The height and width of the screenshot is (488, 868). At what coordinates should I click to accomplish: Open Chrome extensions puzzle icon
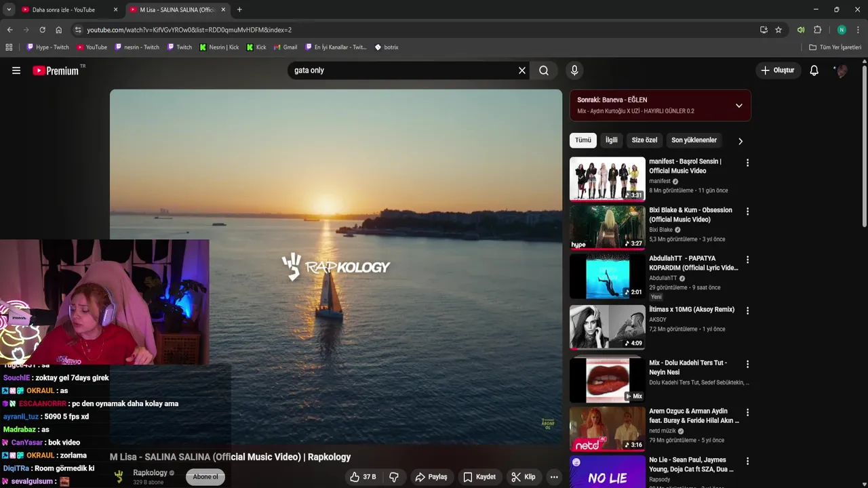818,30
